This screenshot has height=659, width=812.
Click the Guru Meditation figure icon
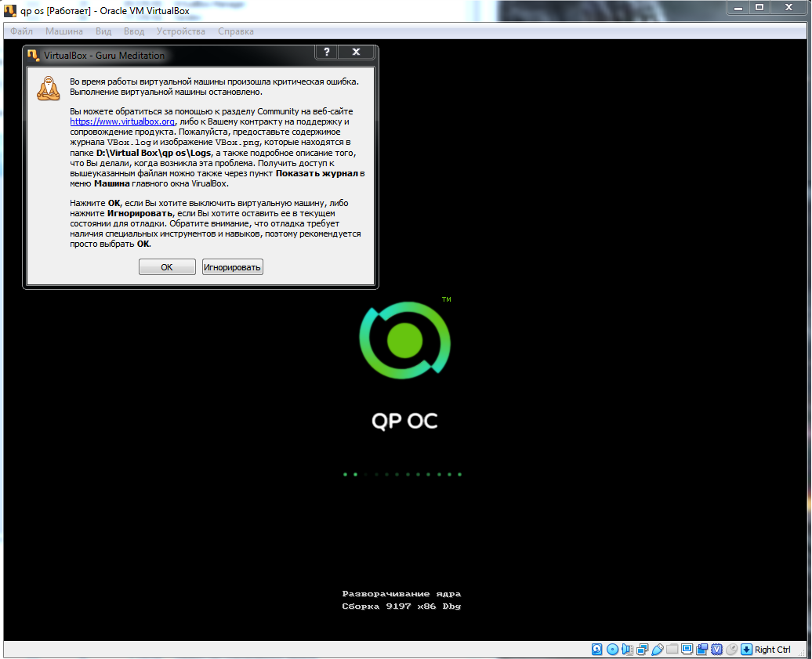click(48, 88)
